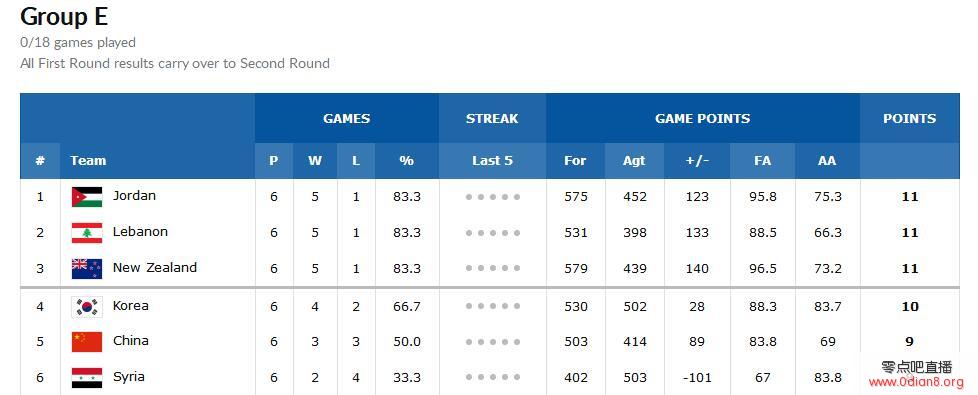Click the Group E heading
Viewport: 978px width, 395px height.
64,16
